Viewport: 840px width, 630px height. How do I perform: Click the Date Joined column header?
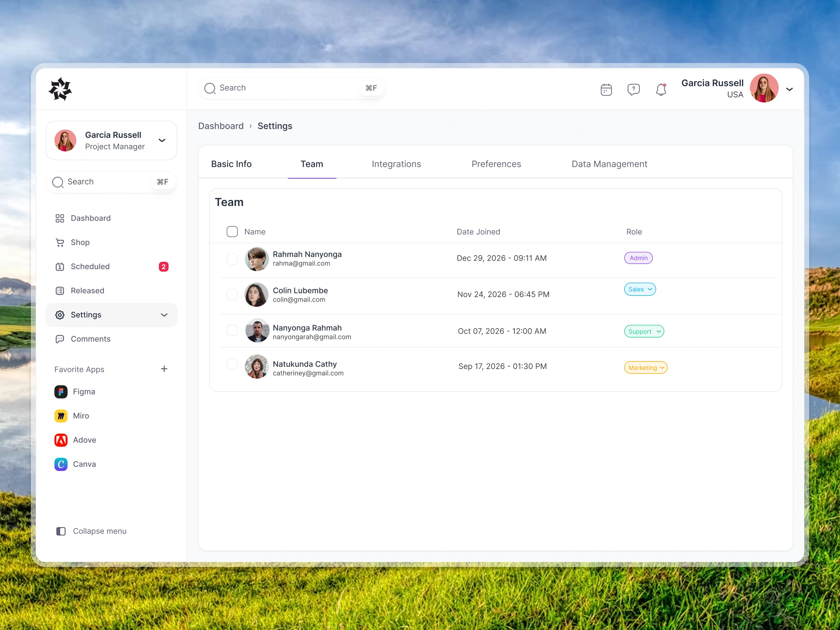coord(478,232)
